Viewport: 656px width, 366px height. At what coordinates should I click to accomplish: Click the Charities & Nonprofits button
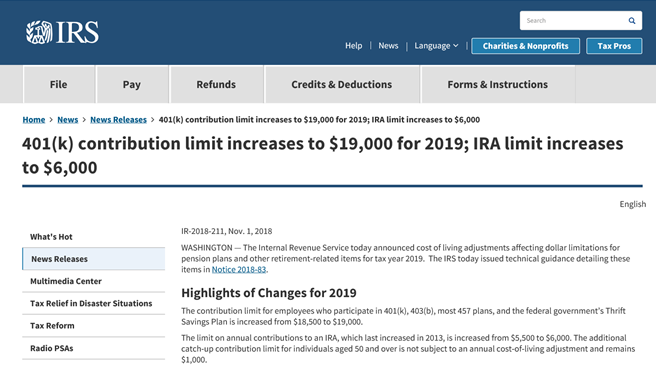click(x=525, y=46)
